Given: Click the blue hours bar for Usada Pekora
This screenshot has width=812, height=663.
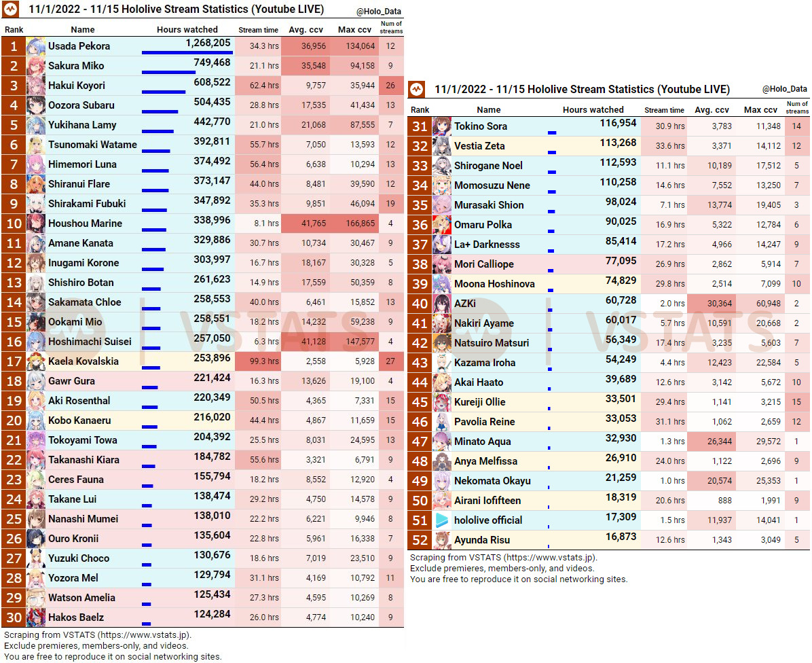Looking at the screenshot, I should pos(187,52).
